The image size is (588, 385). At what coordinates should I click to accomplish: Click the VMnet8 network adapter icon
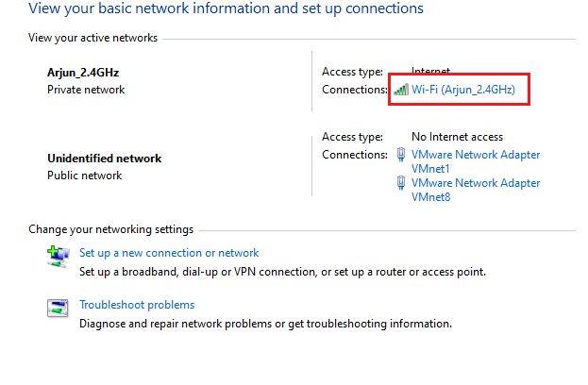[x=402, y=183]
